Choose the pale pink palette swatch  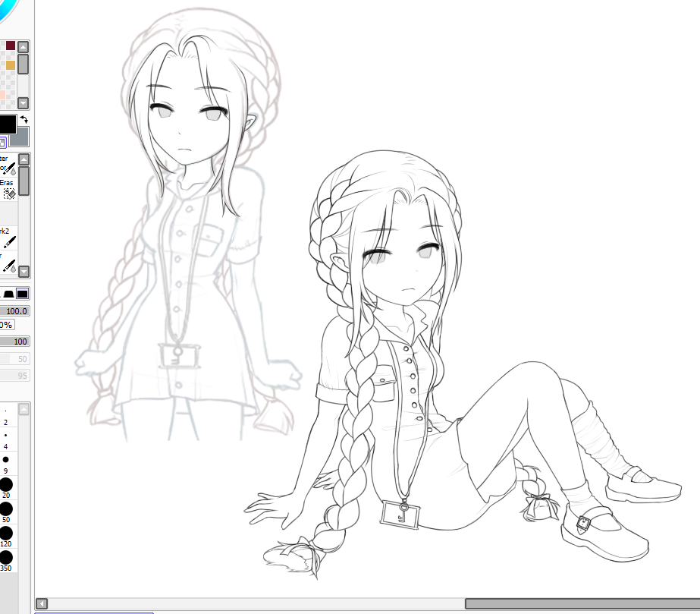click(2, 95)
